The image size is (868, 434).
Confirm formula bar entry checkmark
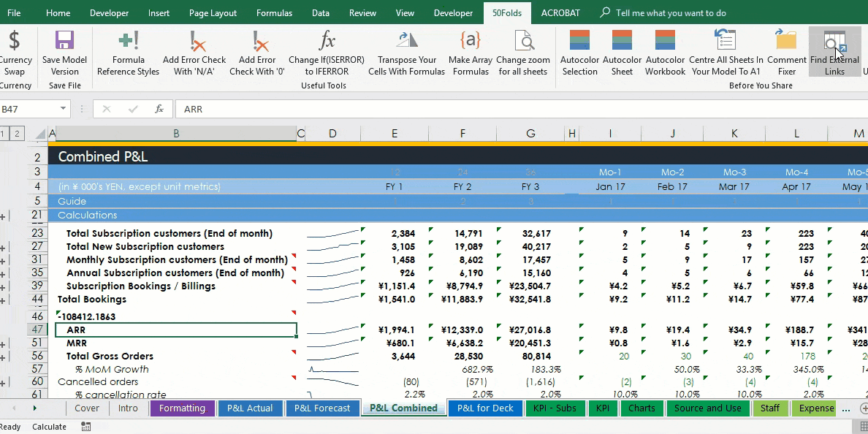tap(133, 109)
